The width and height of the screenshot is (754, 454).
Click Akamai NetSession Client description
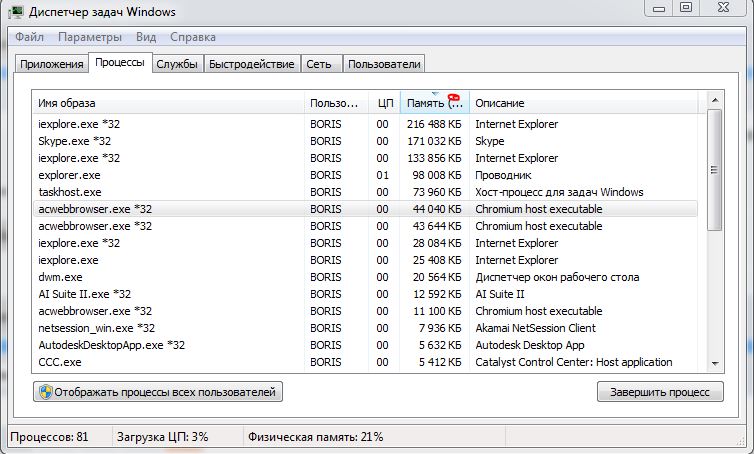point(535,328)
